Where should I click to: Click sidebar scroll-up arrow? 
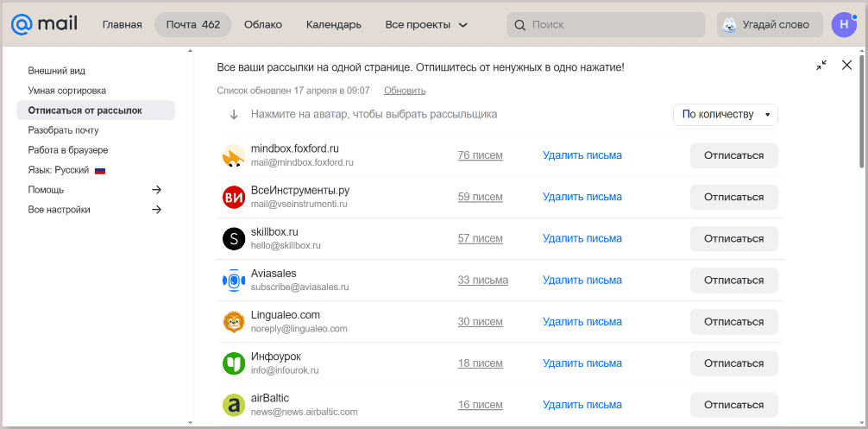pyautogui.click(x=190, y=51)
